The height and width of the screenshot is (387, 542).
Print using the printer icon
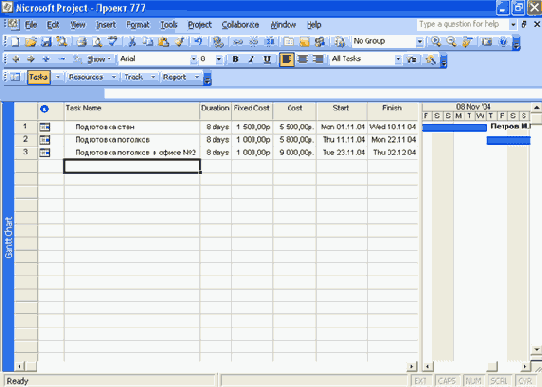point(82,42)
